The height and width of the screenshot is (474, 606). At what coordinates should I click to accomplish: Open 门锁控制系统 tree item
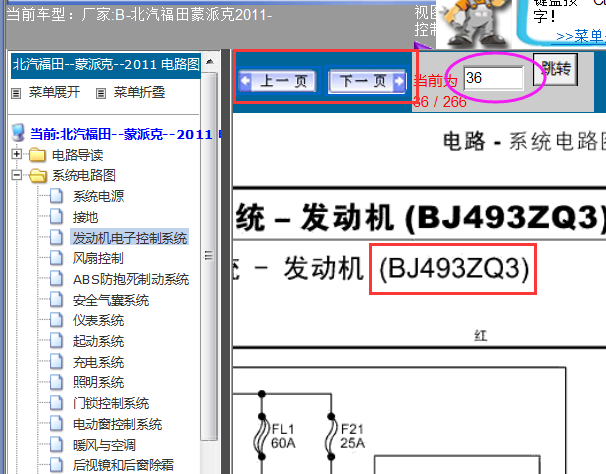click(111, 403)
